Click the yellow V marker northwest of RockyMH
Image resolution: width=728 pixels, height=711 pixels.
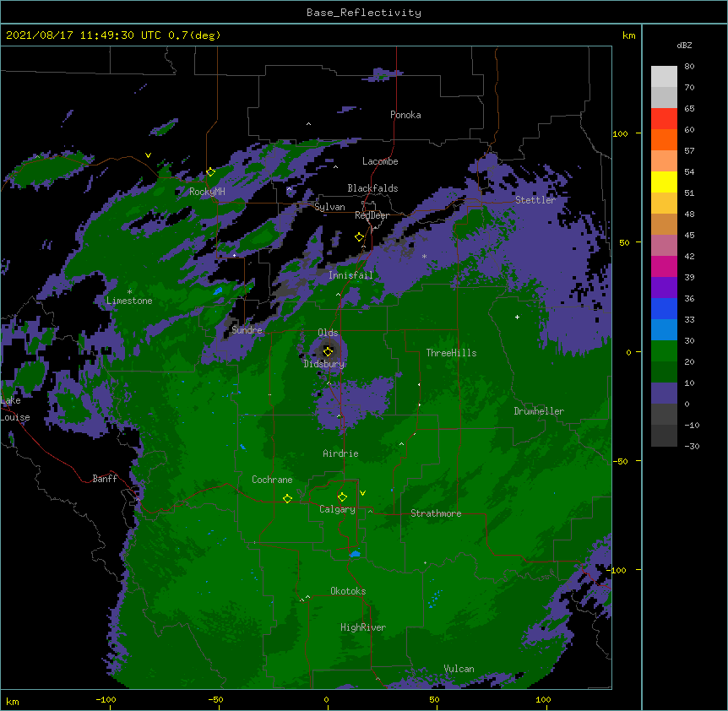tap(148, 155)
